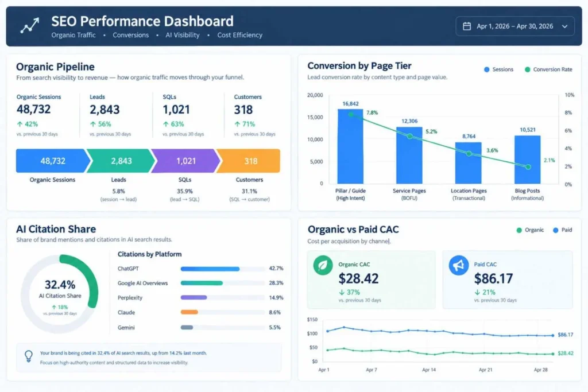Click the 7.8% conversion rate data point
Viewport: 588px width, 392px height.
click(x=351, y=114)
